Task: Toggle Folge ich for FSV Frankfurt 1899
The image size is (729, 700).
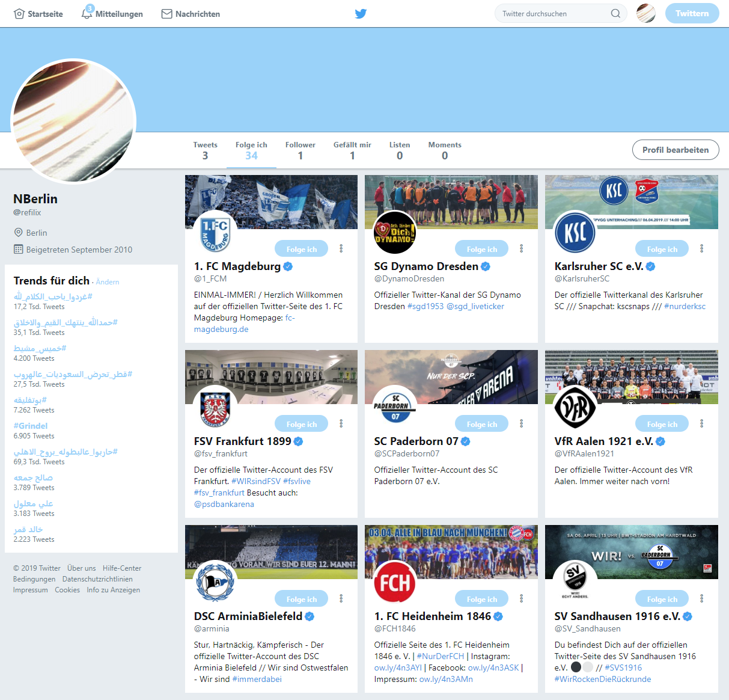Action: click(x=302, y=424)
